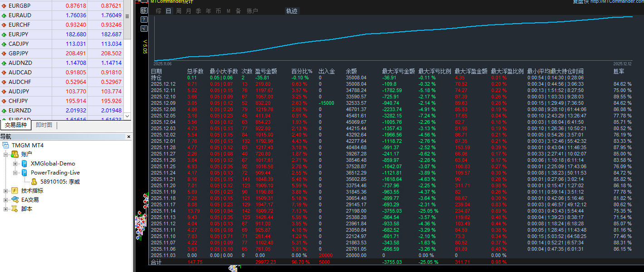Click the √ checkmark panel icon

pos(144,28)
